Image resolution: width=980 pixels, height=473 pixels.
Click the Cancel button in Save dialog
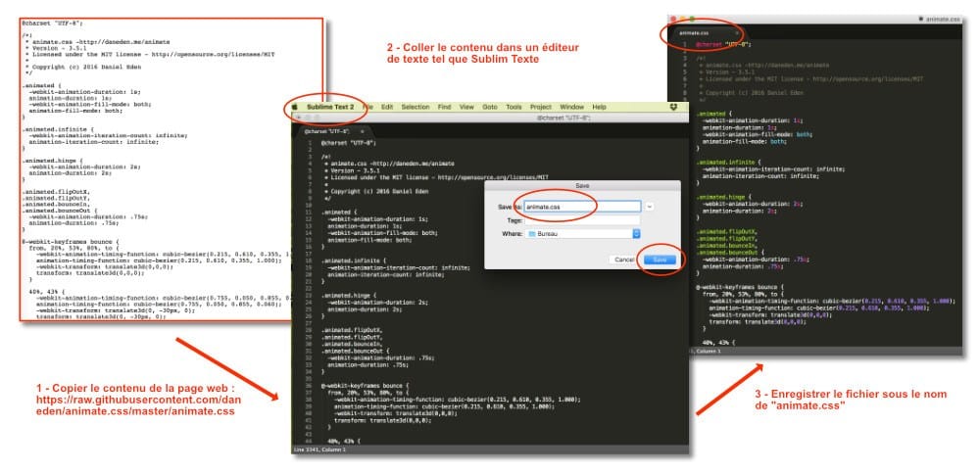[624, 260]
